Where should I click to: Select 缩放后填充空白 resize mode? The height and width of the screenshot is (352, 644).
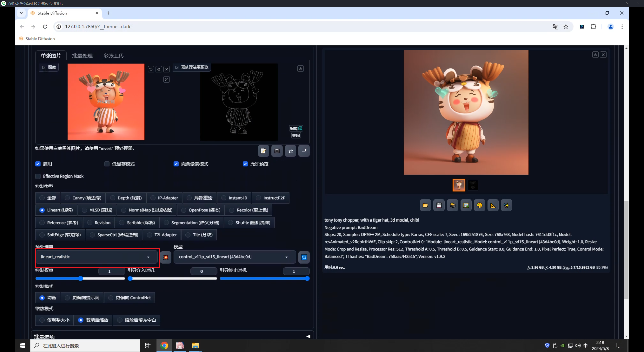point(137,320)
